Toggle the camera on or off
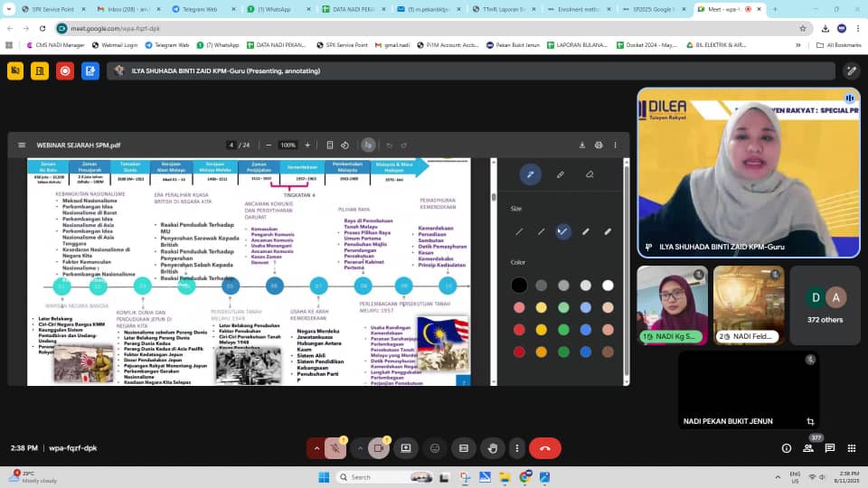This screenshot has height=488, width=868. coord(379,447)
